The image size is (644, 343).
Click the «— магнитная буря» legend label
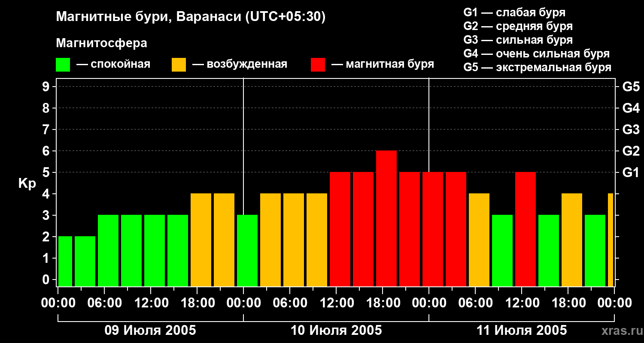click(383, 64)
